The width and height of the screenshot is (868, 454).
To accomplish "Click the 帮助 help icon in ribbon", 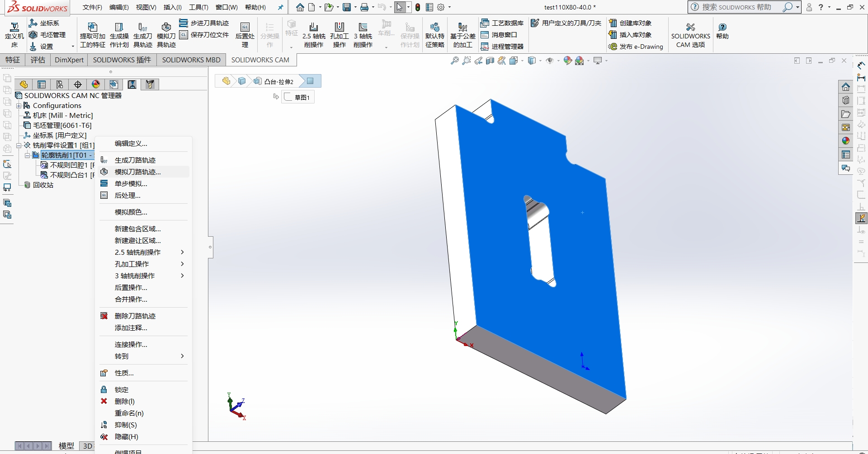I will pos(722,31).
